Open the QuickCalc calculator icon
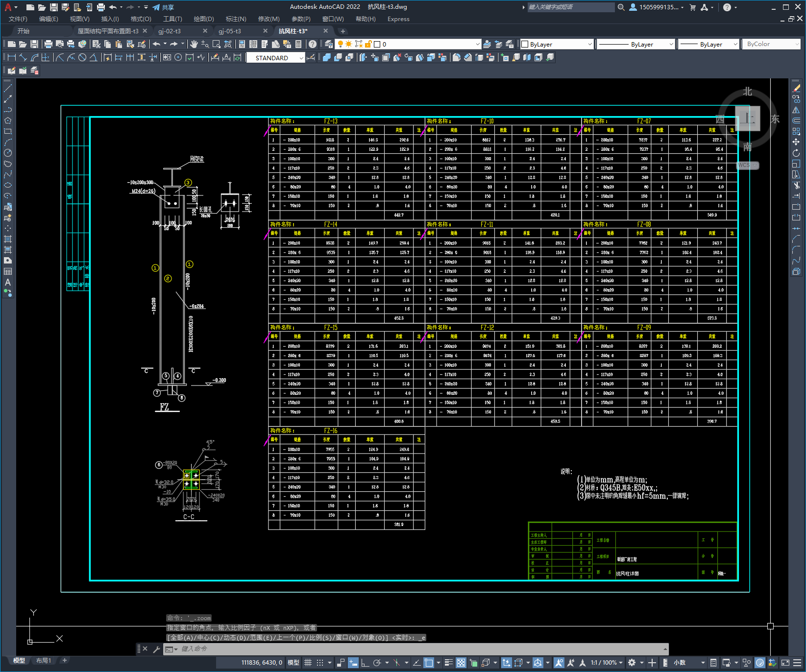This screenshot has width=806, height=672. click(298, 44)
